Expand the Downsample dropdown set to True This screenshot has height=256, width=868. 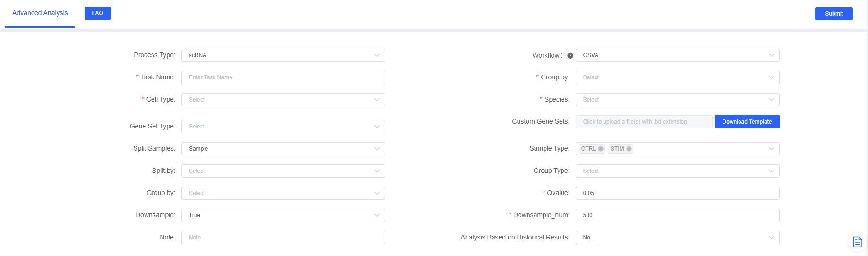pyautogui.click(x=283, y=215)
